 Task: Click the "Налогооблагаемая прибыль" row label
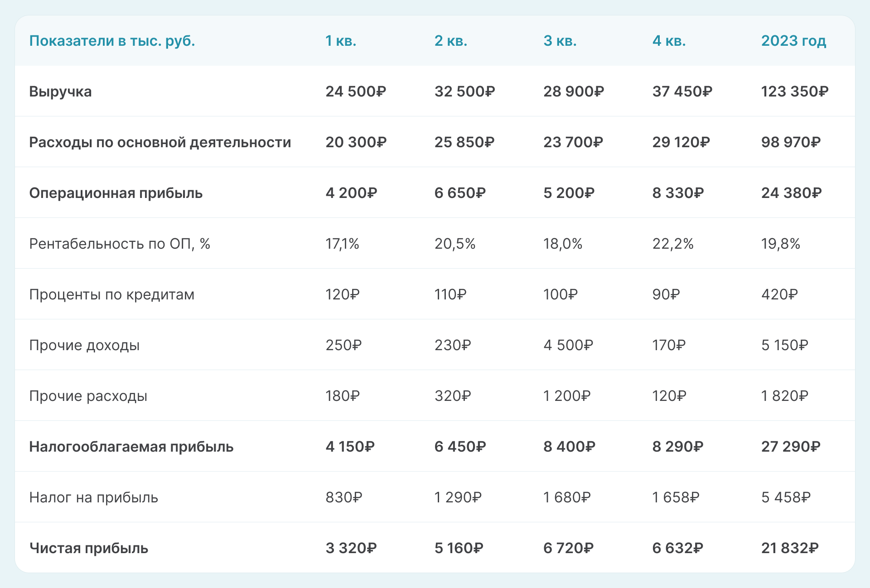click(x=131, y=447)
